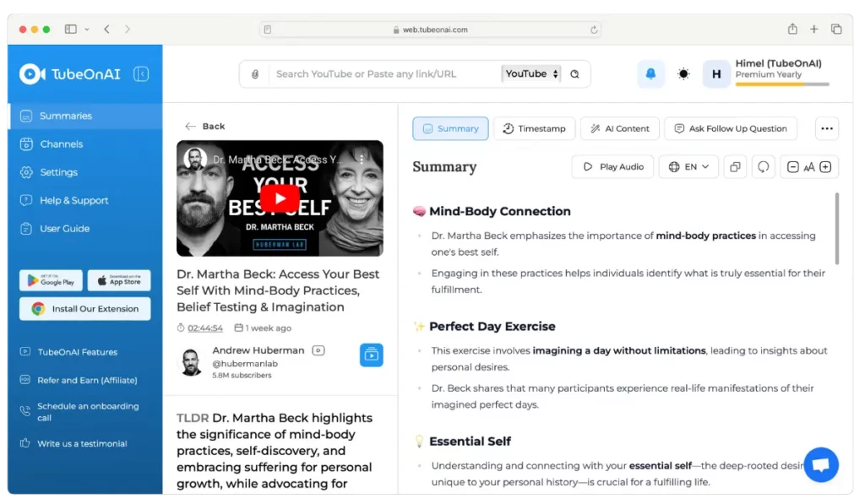Click the Dr. Martha Beck video title
865x504 pixels.
[278, 290]
